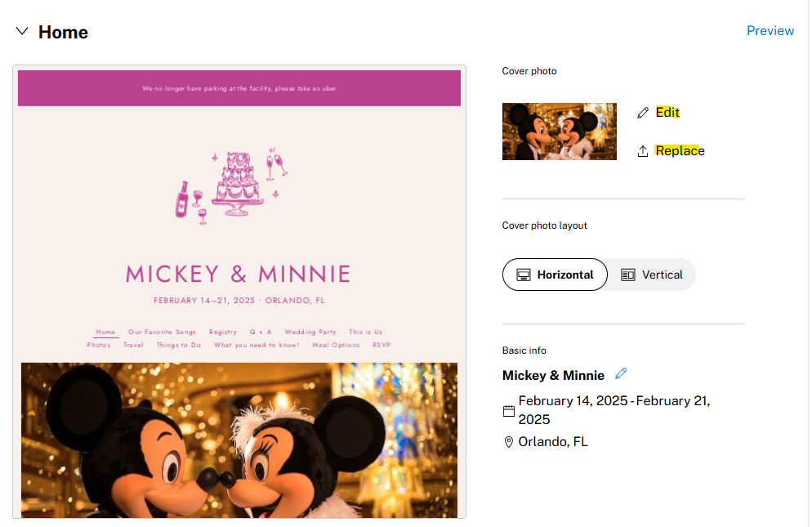Collapse the Home section chevron
This screenshot has height=527, width=812.
click(x=22, y=31)
